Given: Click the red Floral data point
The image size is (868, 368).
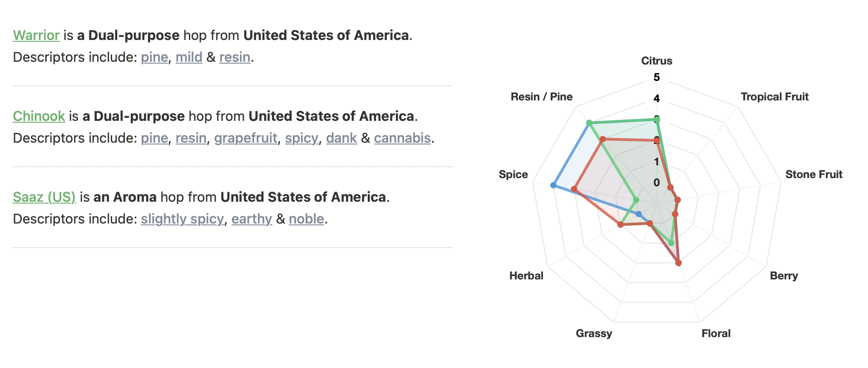Looking at the screenshot, I should click(x=678, y=263).
